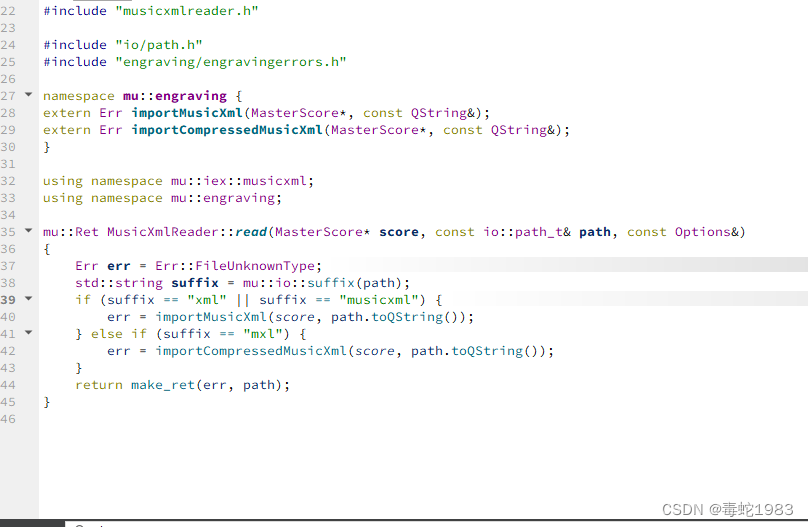Click make_ret in return statement
Image resolution: width=808 pixels, height=527 pixels.
[163, 385]
